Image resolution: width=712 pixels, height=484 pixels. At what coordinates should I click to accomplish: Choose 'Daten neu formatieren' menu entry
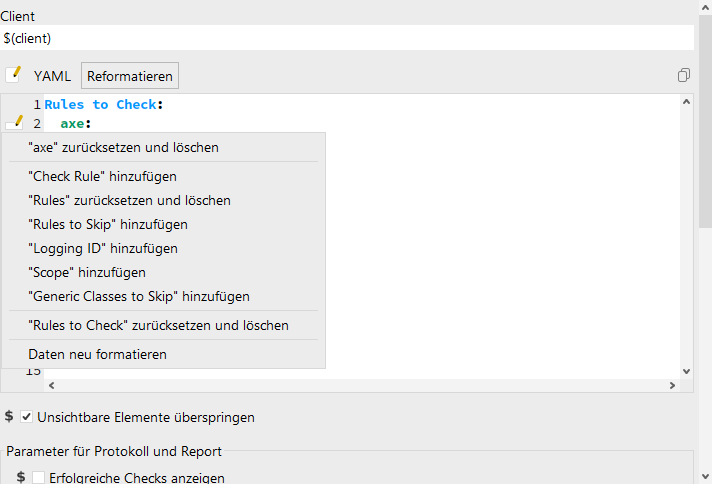click(x=97, y=354)
